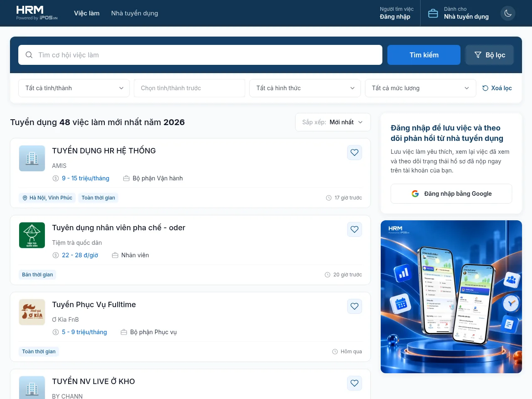Open the Bộ lọc filter button
This screenshot has width=532, height=399.
pyautogui.click(x=490, y=55)
